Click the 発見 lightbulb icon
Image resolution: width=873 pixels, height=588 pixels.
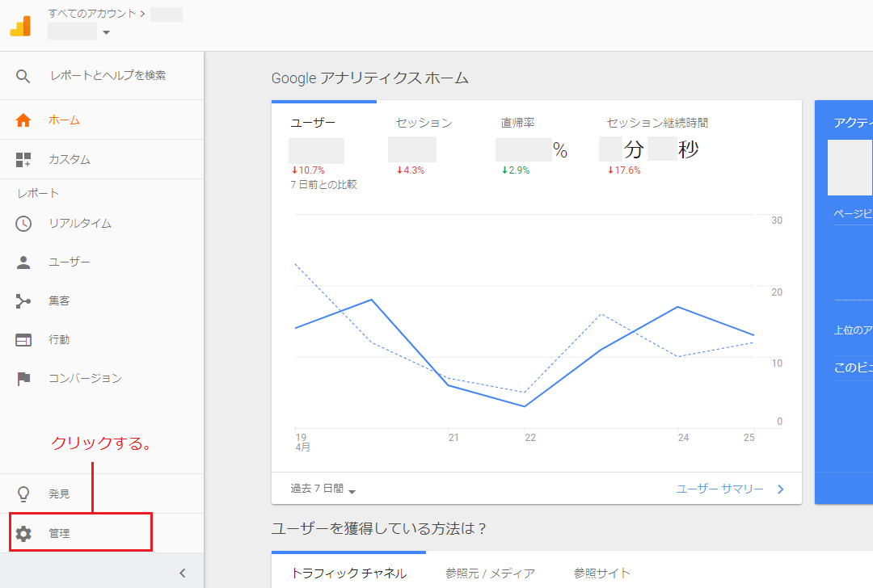point(23,494)
